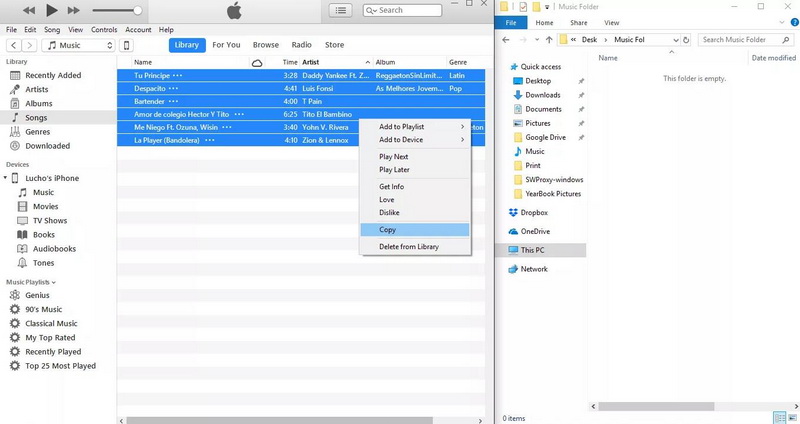Expand the address bar history dropdown
The image size is (800, 424).
click(x=677, y=40)
